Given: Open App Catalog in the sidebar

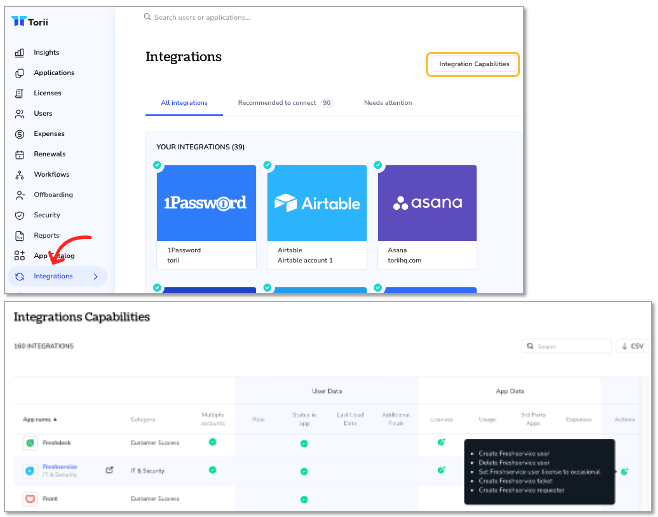Looking at the screenshot, I should point(54,256).
